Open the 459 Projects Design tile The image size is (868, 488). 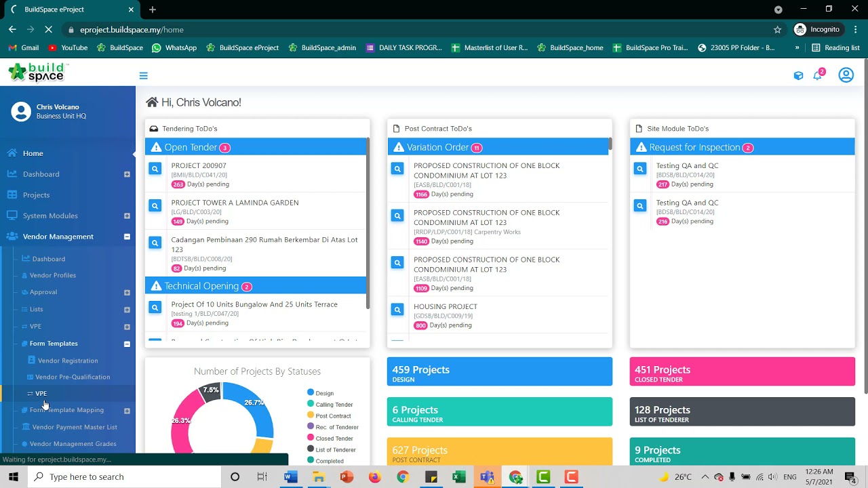pyautogui.click(x=500, y=372)
